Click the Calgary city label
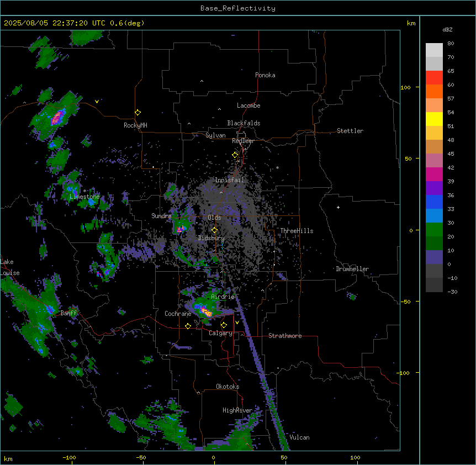This screenshot has height=465, width=476. click(x=220, y=333)
